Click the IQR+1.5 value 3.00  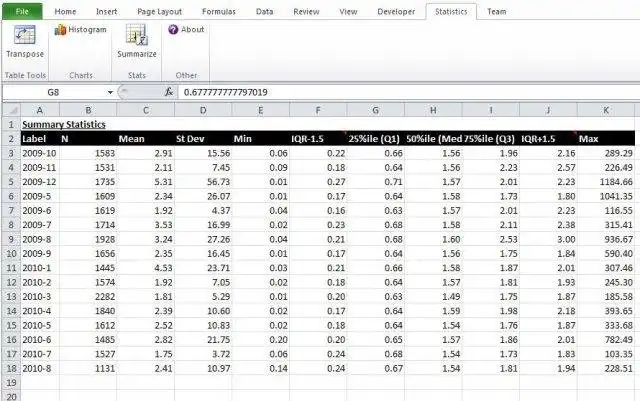pos(548,239)
